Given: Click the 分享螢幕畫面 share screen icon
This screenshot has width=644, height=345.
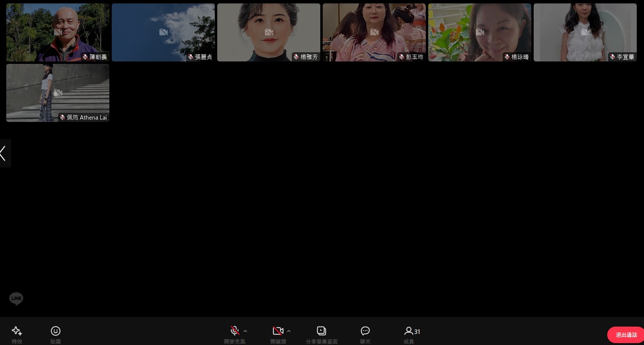Looking at the screenshot, I should pos(321,331).
